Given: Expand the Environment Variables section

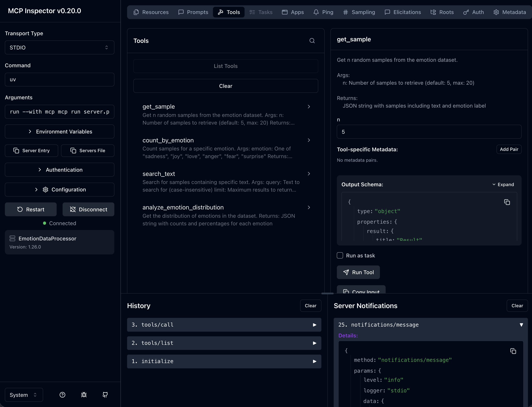Looking at the screenshot, I should coord(59,132).
